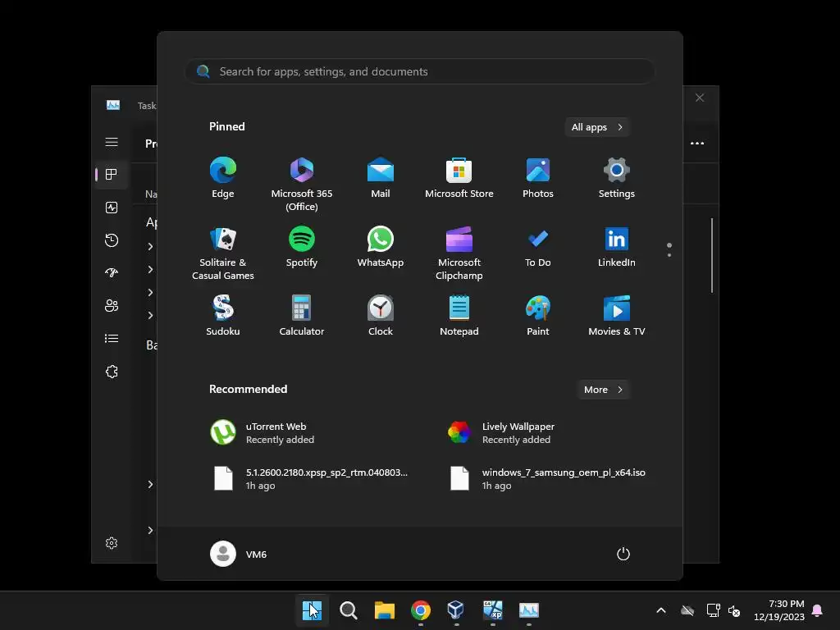
Task: Switch to Task Manager on taskbar
Action: [x=529, y=610]
